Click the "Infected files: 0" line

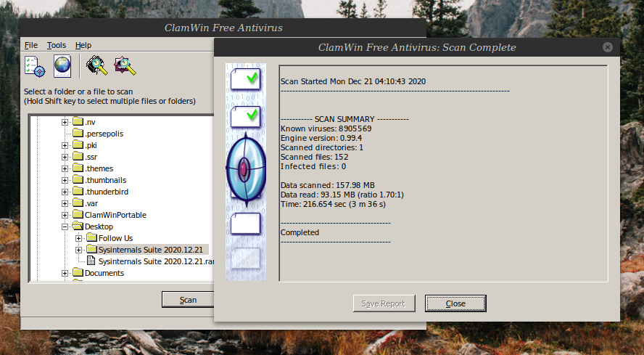pyautogui.click(x=313, y=166)
